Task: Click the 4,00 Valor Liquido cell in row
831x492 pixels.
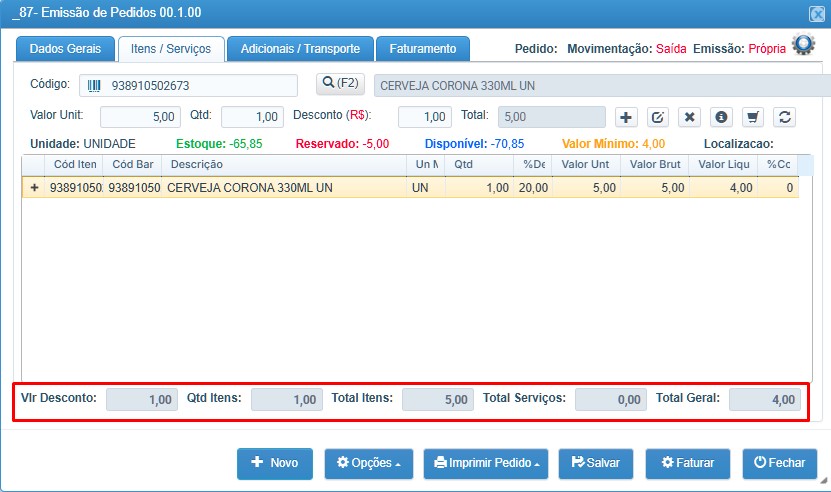Action: pos(723,188)
